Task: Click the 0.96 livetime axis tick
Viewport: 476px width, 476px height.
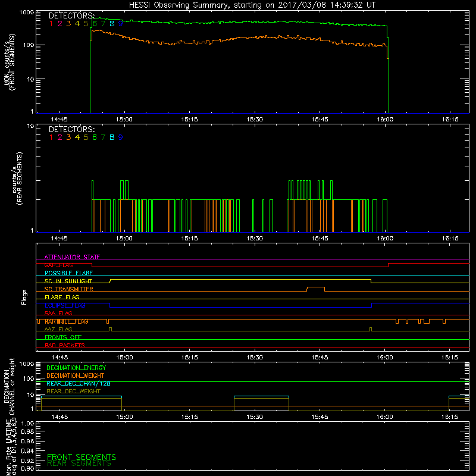Action: [x=27, y=441]
